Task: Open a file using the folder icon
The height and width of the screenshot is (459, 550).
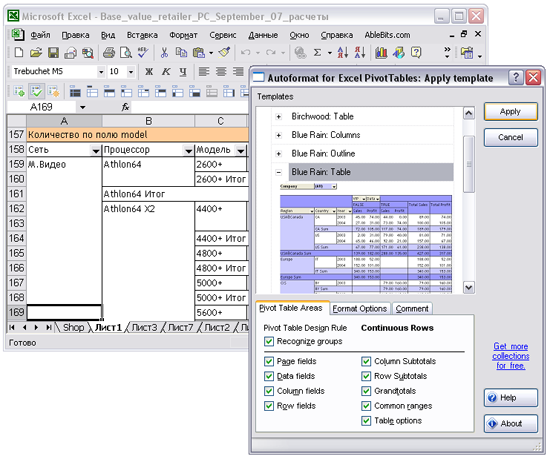Action: click(x=36, y=53)
